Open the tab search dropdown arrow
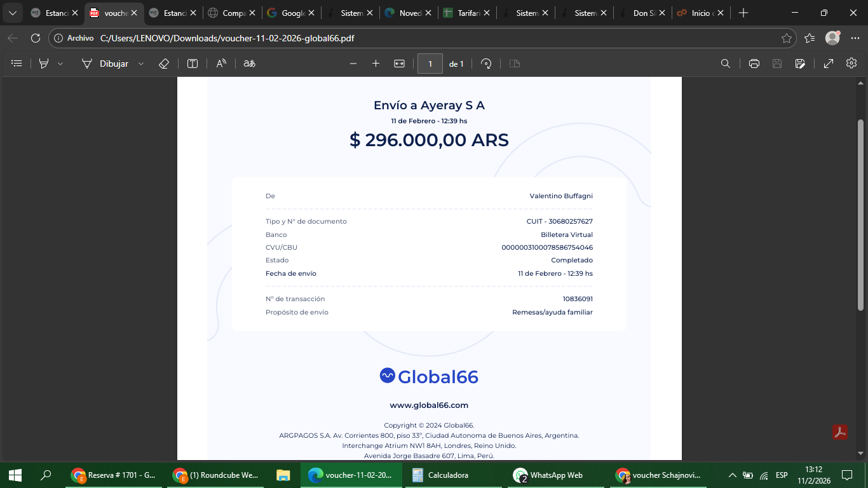 pos(12,13)
